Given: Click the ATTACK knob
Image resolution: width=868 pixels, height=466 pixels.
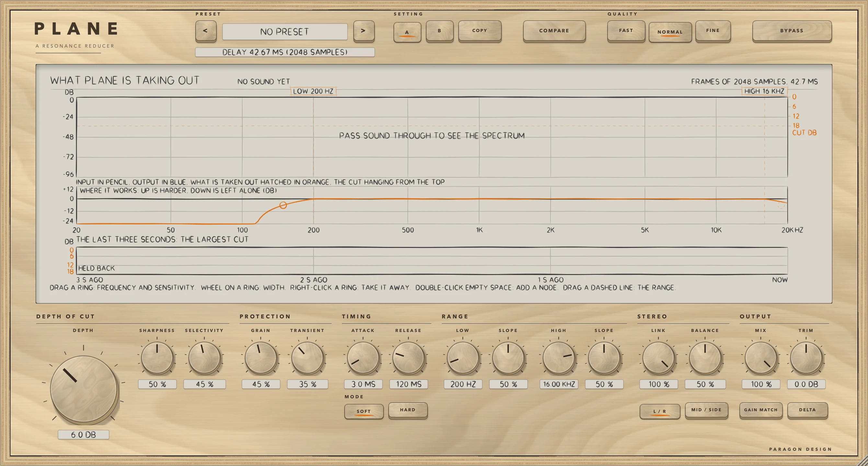Looking at the screenshot, I should (363, 358).
